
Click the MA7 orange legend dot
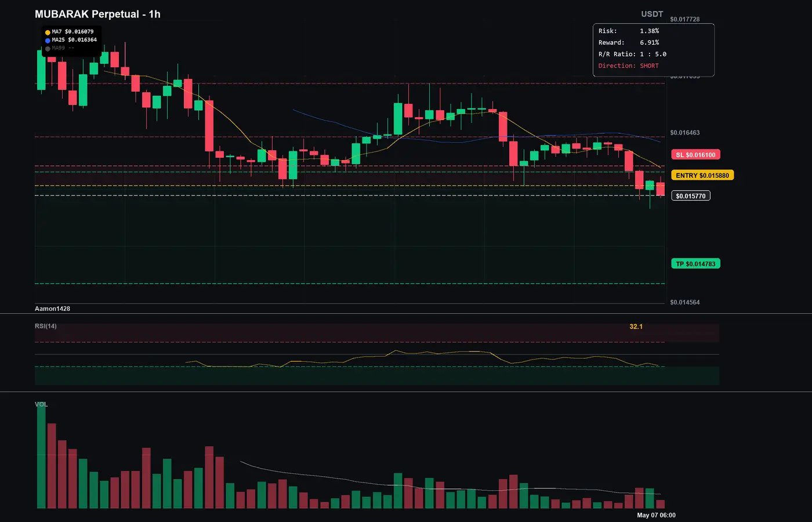pyautogui.click(x=48, y=32)
